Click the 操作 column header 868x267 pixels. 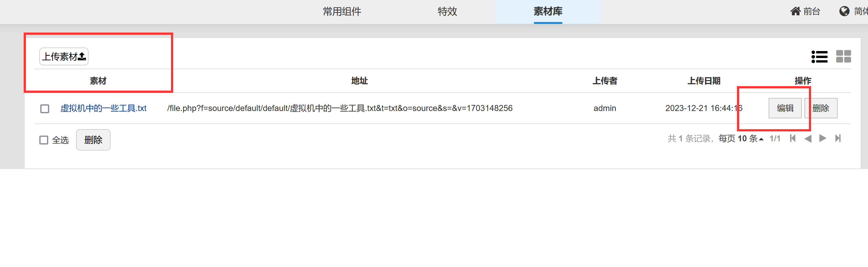pos(803,81)
